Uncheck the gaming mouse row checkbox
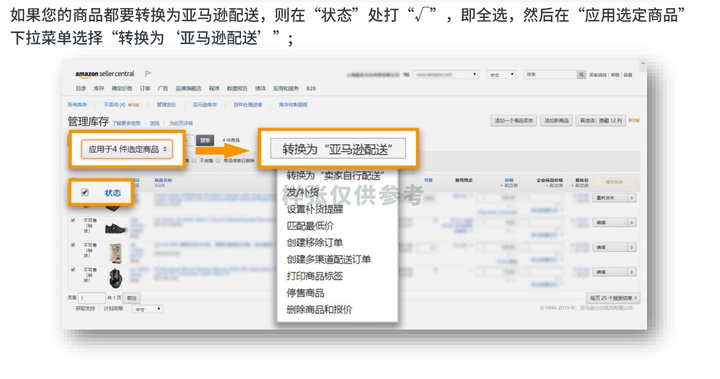The width and height of the screenshot is (720, 379). [x=73, y=270]
